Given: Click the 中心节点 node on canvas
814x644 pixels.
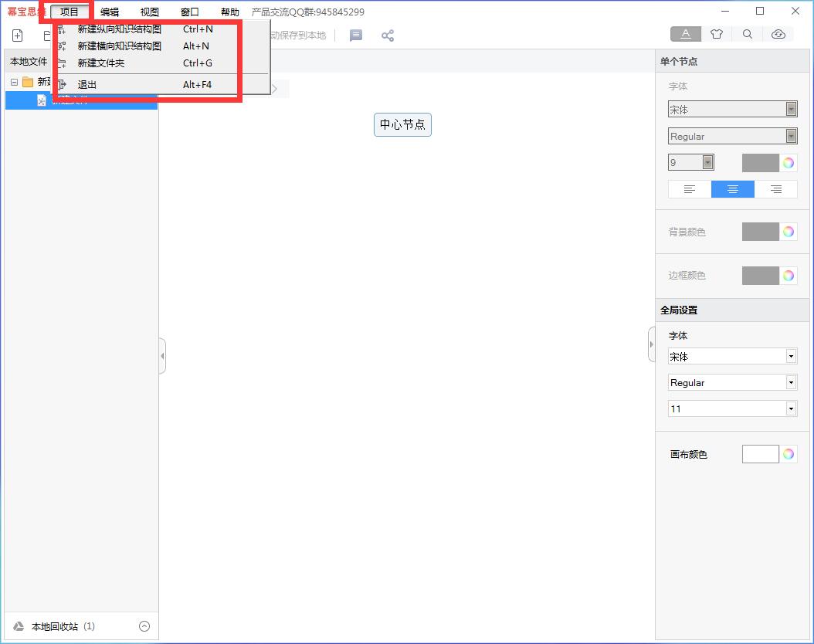Looking at the screenshot, I should tap(402, 124).
